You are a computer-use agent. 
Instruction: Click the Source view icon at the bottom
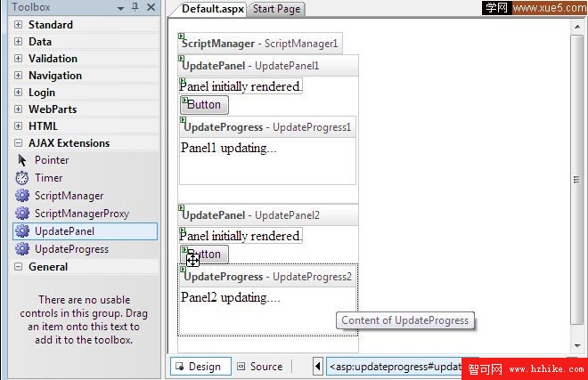(241, 366)
